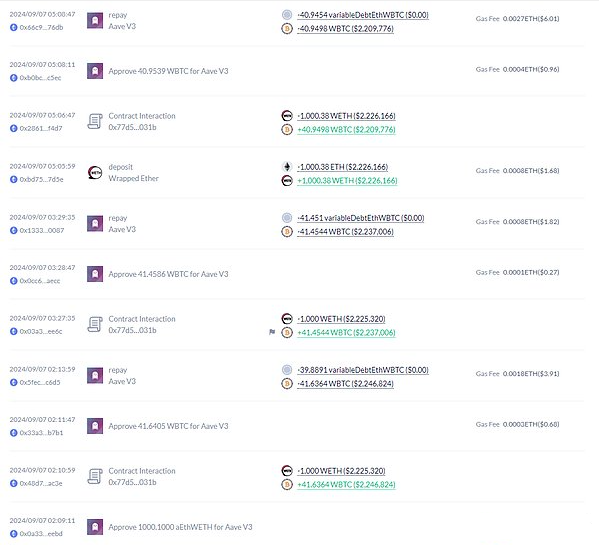Image resolution: width=599 pixels, height=545 pixels.
Task: Click the WBTC coin icon beside +41.6364 WBTC
Action: point(287,485)
